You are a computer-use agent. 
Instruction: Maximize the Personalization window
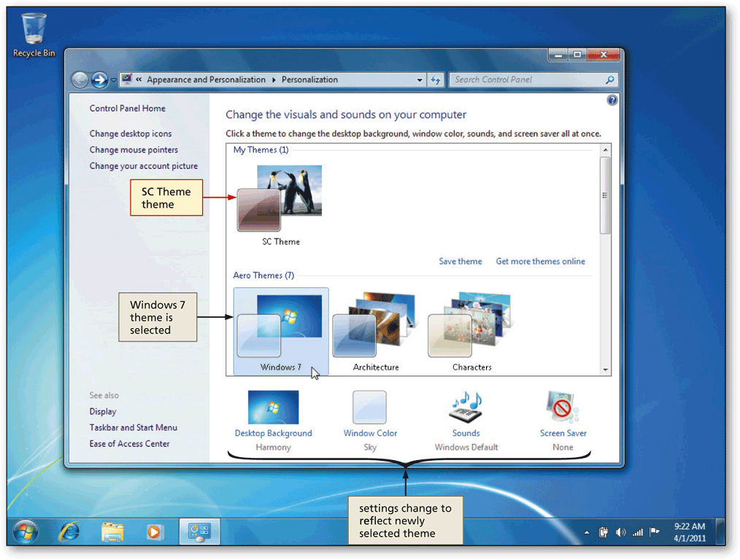(x=577, y=55)
